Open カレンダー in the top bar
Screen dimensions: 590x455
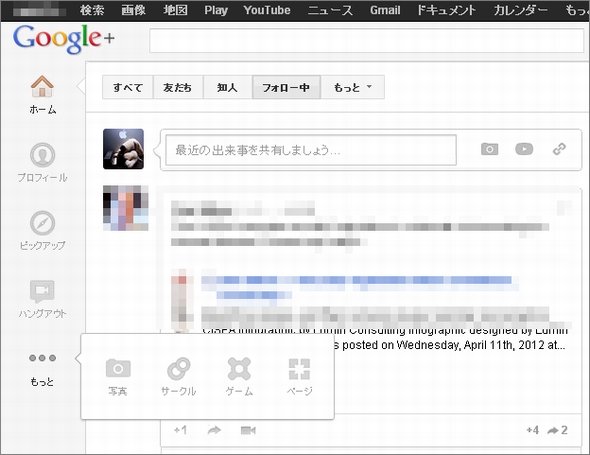521,10
